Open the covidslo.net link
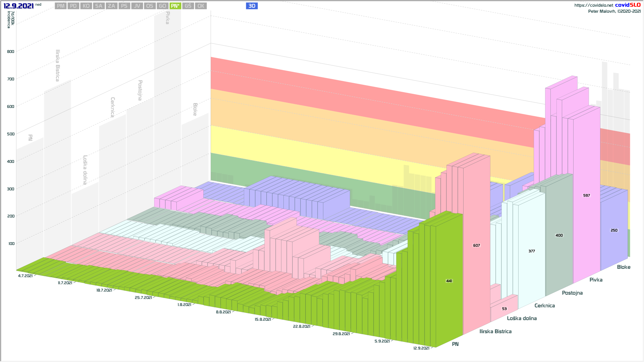This screenshot has width=644, height=362. [593, 5]
